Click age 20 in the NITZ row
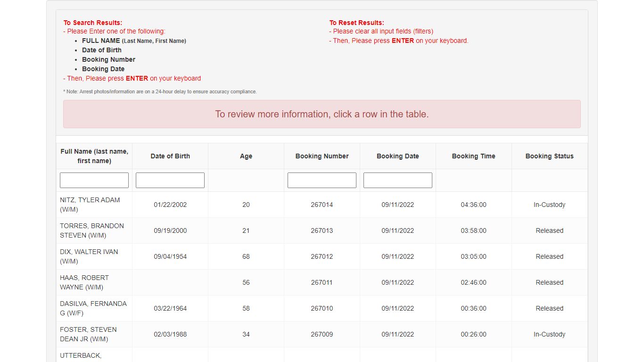 click(246, 205)
